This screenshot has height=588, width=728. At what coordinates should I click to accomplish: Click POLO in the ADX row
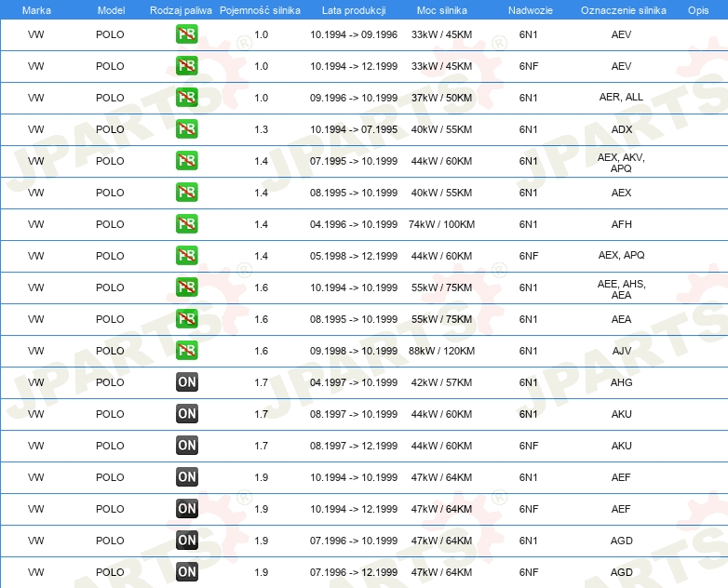click(x=110, y=129)
